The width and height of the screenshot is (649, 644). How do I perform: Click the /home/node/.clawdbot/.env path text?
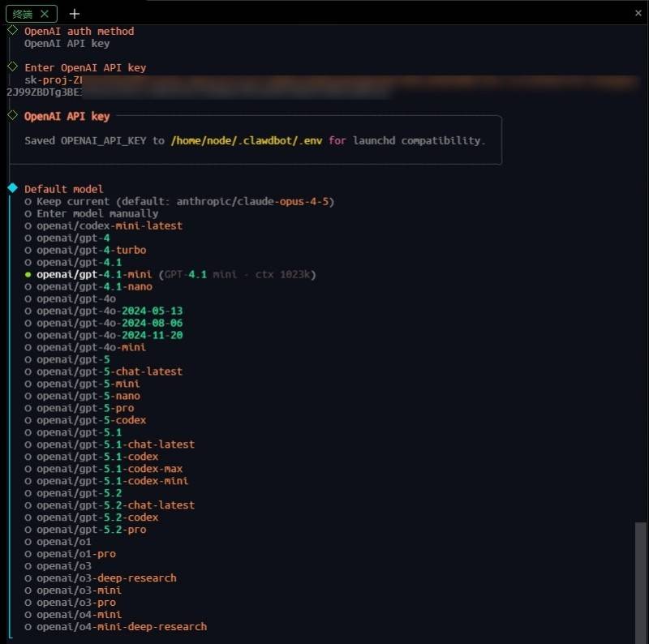click(x=247, y=140)
